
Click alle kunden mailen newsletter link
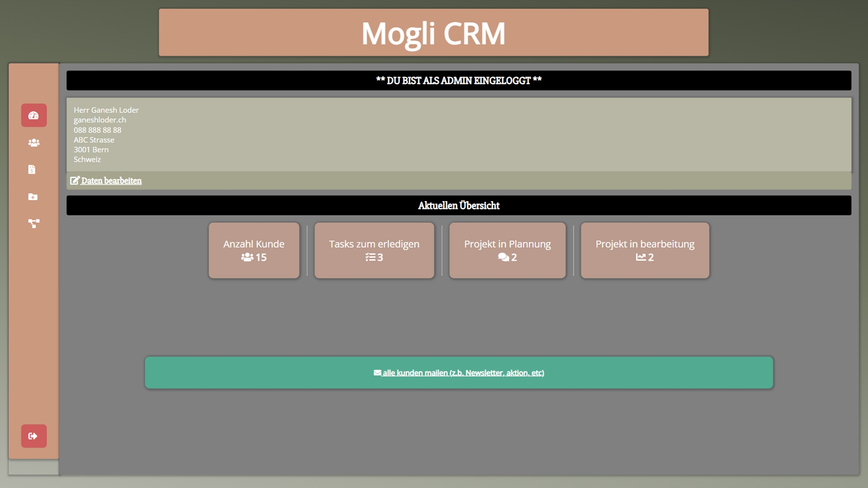463,373
